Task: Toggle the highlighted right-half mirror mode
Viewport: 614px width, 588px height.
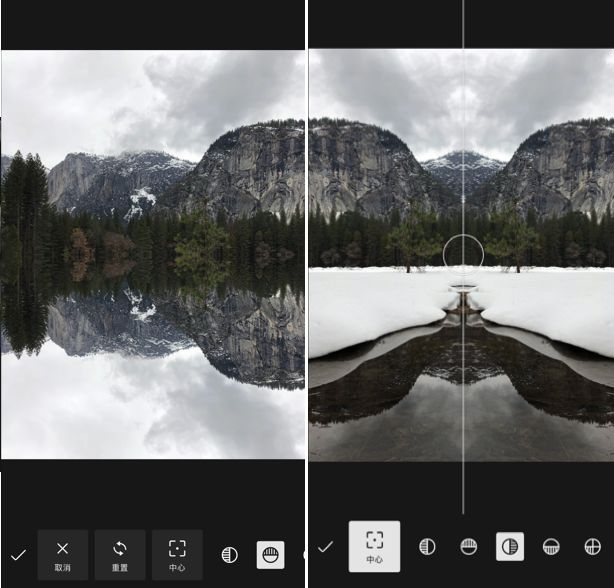Action: click(510, 547)
